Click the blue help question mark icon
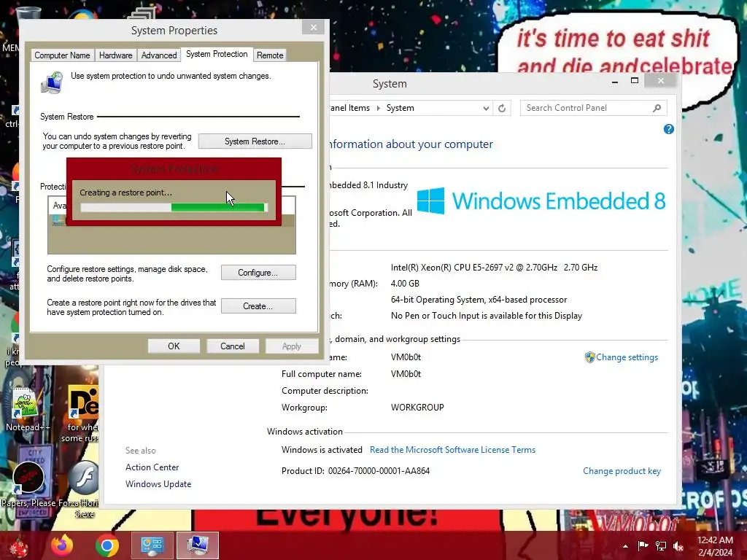The height and width of the screenshot is (560, 747). [668, 129]
